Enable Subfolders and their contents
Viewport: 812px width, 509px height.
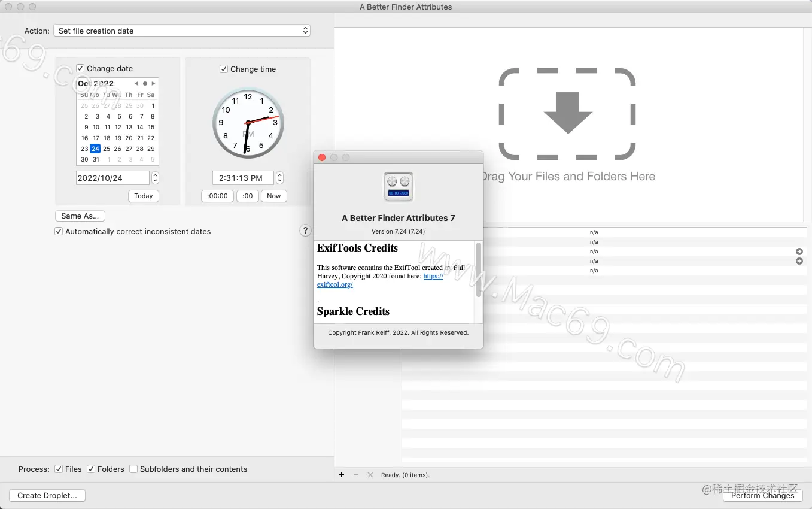coord(134,469)
